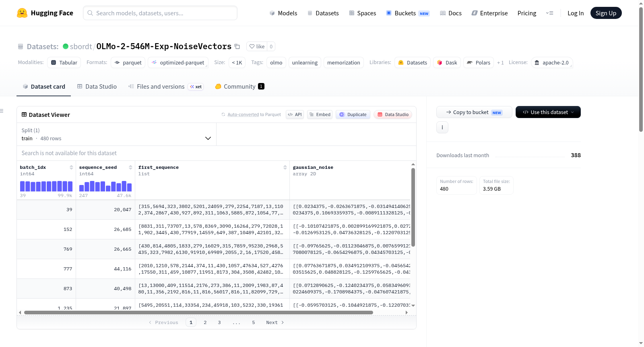Open Data Studio from viewer header

[x=393, y=114]
